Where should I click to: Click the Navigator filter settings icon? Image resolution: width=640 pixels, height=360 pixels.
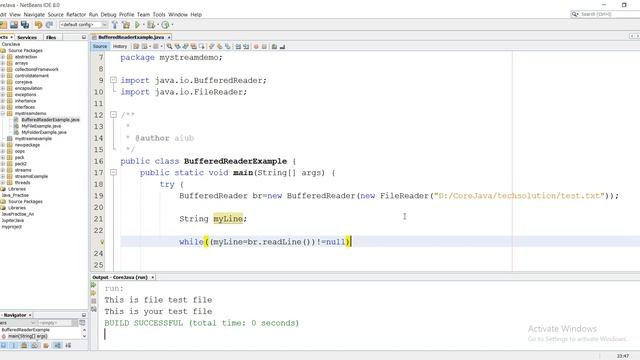tap(82, 322)
